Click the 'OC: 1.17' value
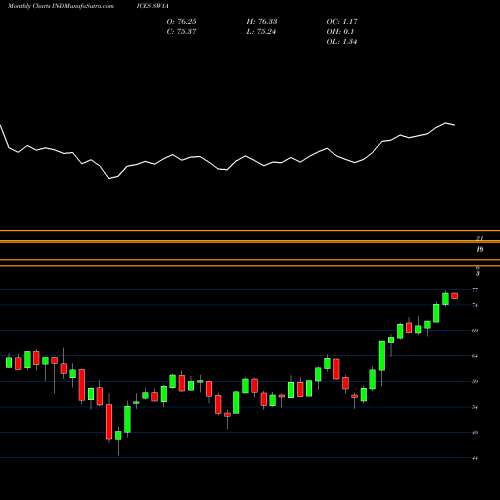The height and width of the screenshot is (500, 500). [342, 22]
